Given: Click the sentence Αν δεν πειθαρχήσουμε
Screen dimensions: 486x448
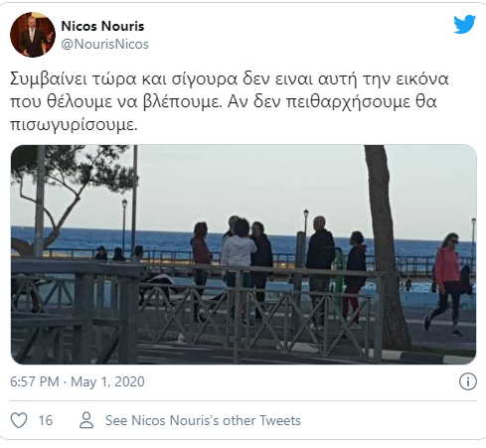Looking at the screenshot, I should (x=332, y=101).
